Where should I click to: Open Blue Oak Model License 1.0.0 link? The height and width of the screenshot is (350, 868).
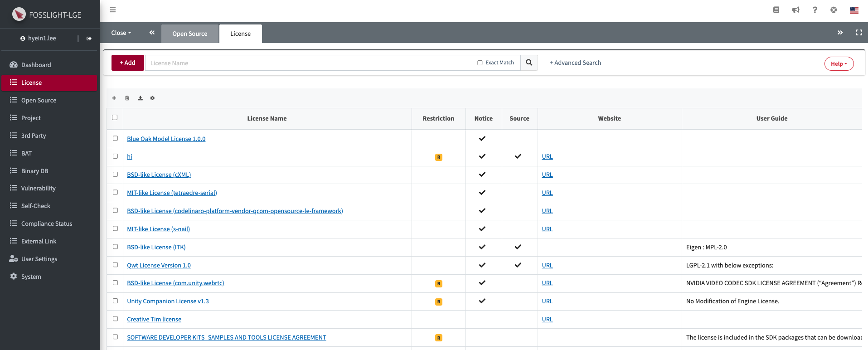(x=166, y=139)
